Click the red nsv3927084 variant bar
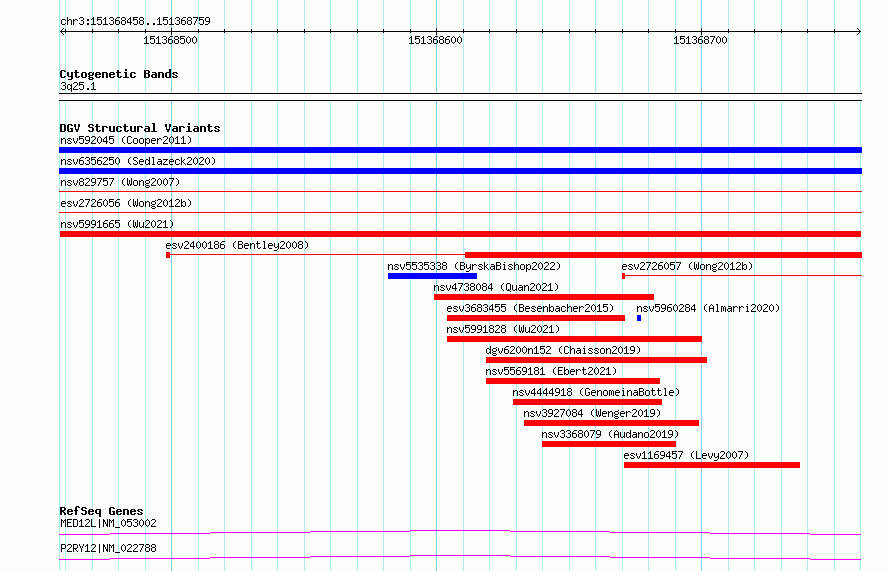Viewport: 890px width, 571px height. (611, 423)
